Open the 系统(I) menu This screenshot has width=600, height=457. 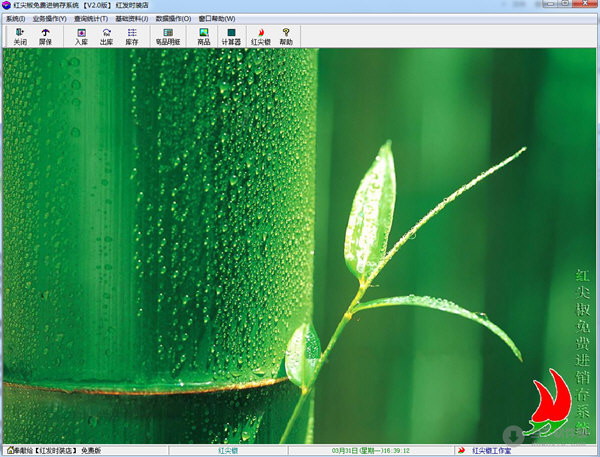pos(15,19)
